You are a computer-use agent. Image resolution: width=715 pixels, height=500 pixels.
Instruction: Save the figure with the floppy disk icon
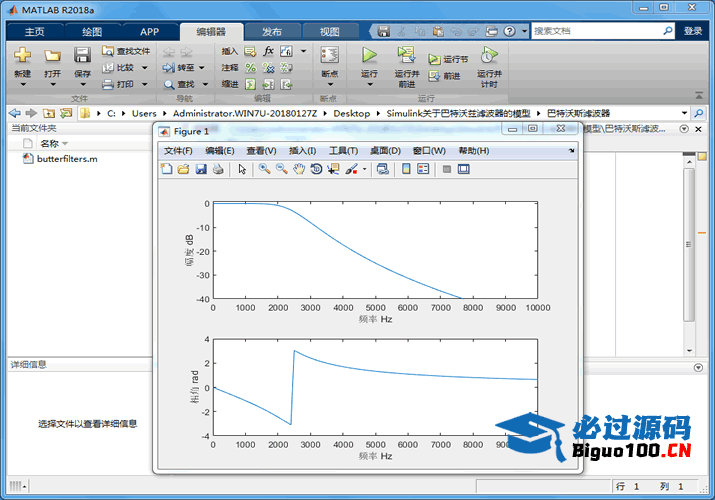pos(200,170)
